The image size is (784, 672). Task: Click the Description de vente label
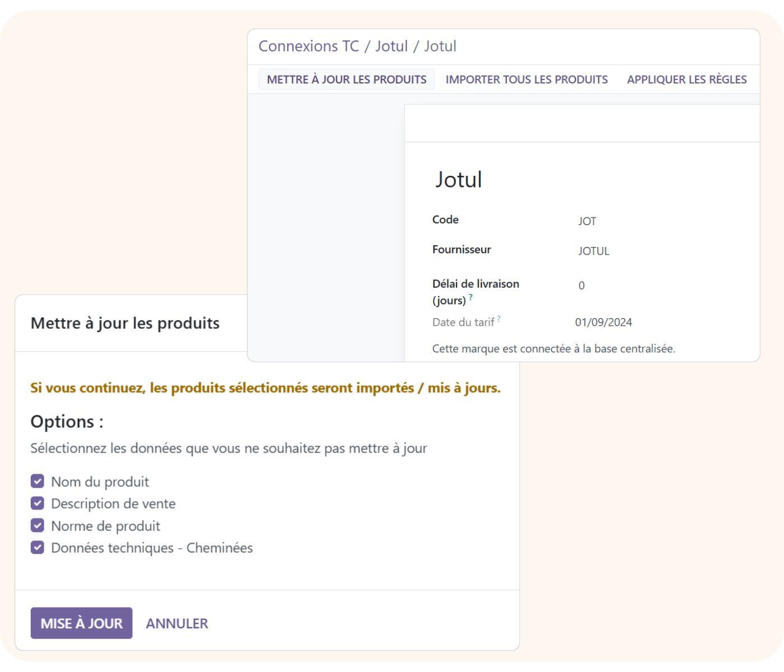pos(113,503)
